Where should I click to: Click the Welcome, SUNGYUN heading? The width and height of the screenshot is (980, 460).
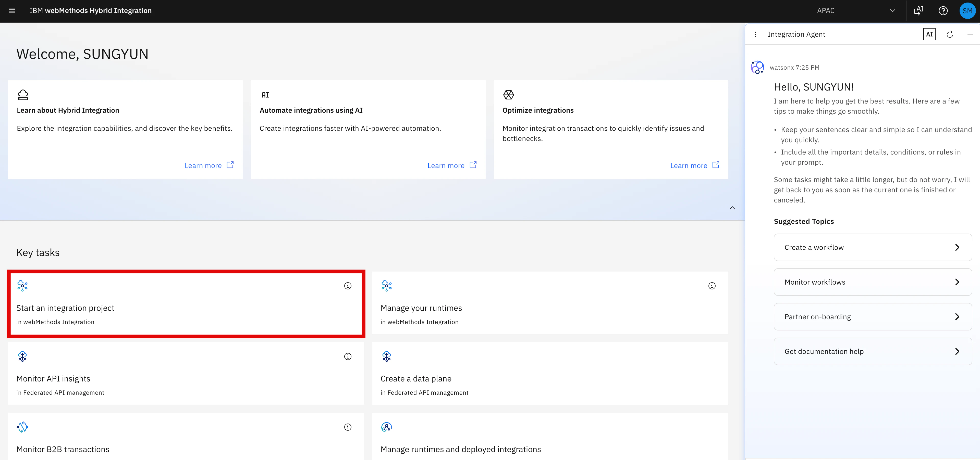coord(82,54)
